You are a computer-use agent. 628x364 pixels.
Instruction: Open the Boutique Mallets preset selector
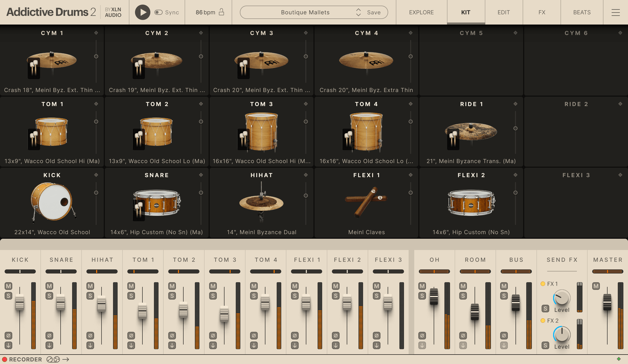(x=305, y=12)
